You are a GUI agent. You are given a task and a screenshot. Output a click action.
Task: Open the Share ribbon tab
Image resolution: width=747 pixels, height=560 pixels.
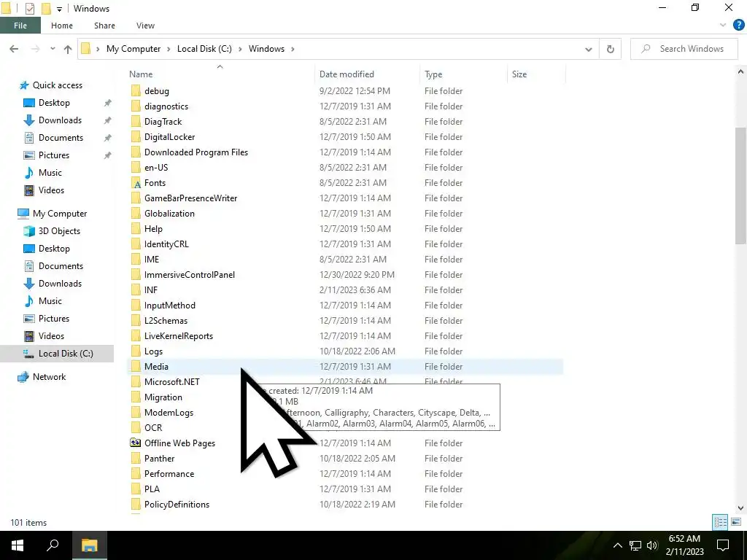coord(104,26)
